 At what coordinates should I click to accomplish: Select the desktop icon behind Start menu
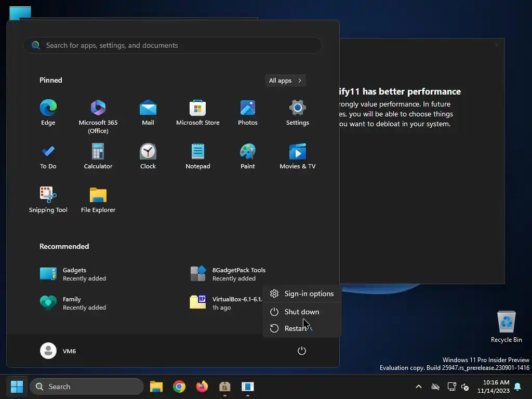point(20,13)
